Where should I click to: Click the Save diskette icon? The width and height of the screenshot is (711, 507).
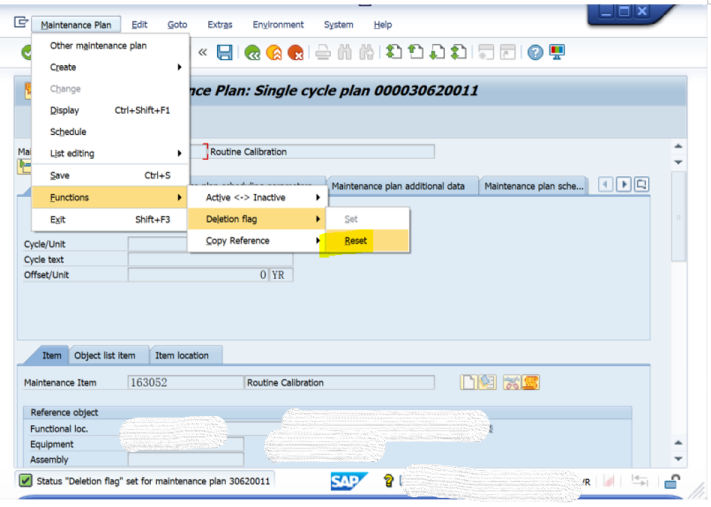click(224, 53)
